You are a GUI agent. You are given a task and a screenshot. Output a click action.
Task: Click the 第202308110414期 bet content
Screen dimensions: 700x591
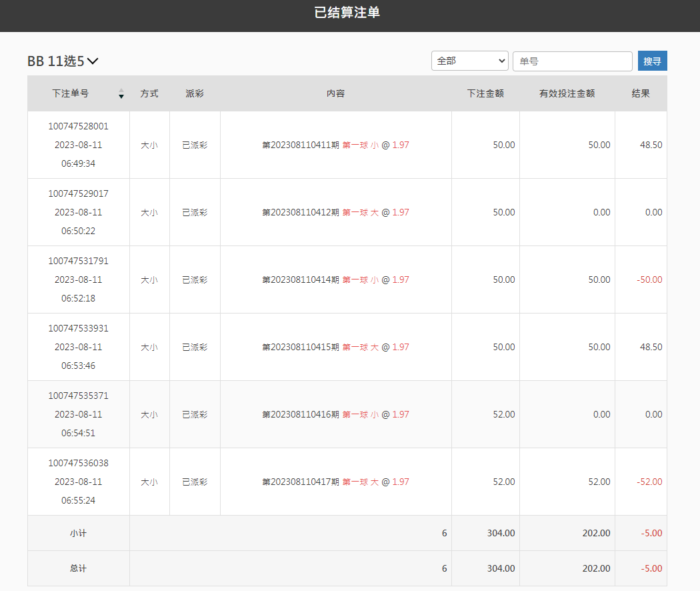(335, 279)
